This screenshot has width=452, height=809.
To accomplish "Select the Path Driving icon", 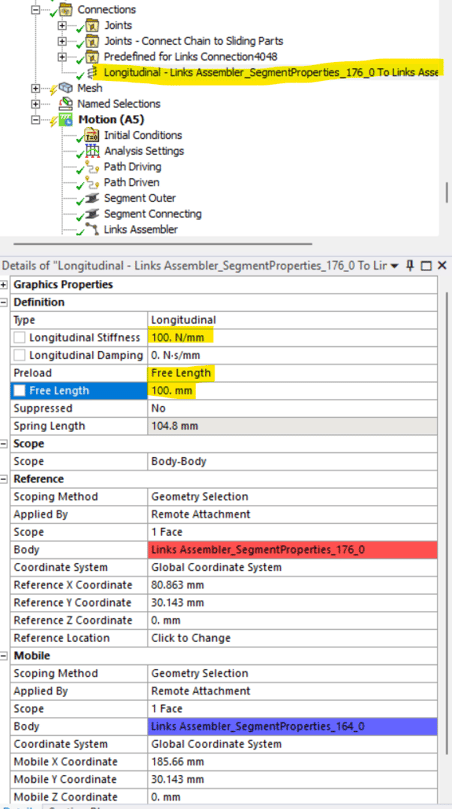I will tap(92, 167).
